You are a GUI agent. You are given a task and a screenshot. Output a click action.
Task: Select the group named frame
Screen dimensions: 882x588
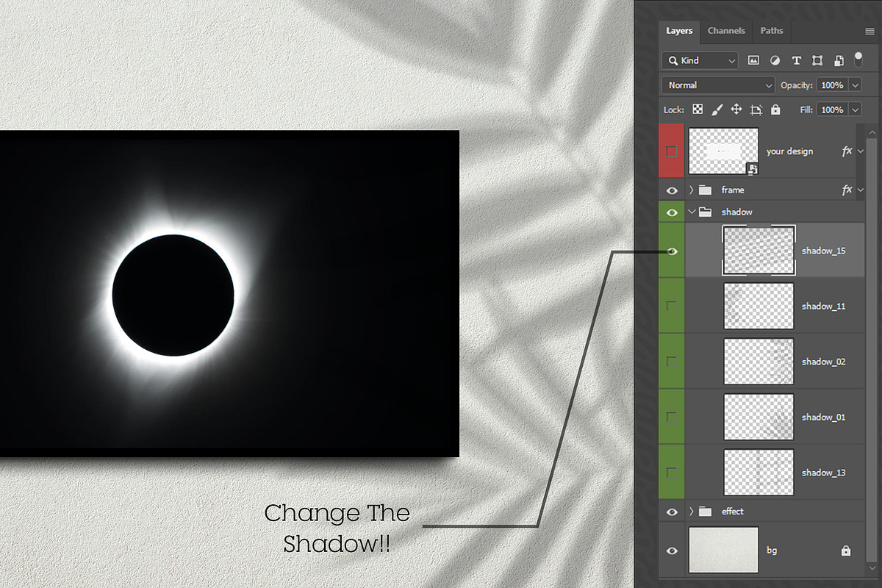coord(733,190)
